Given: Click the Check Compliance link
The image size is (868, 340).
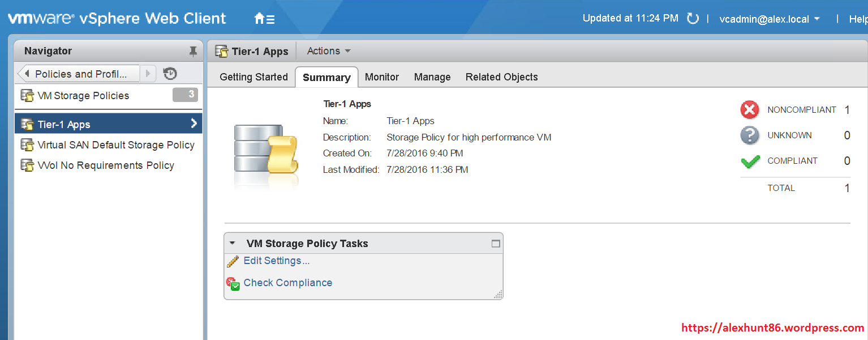Looking at the screenshot, I should [x=287, y=282].
